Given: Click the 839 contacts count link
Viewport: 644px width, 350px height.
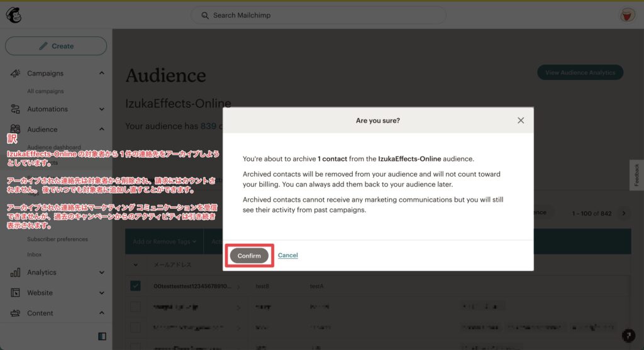Looking at the screenshot, I should tap(208, 126).
